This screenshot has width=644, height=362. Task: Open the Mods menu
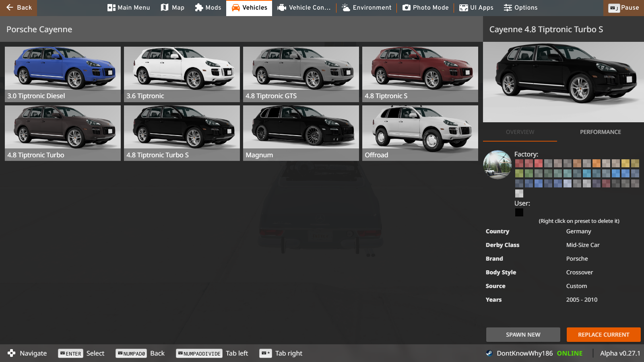click(208, 8)
